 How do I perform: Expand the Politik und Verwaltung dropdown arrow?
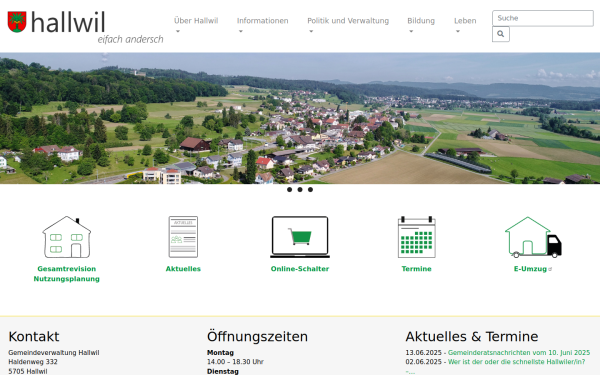311,31
